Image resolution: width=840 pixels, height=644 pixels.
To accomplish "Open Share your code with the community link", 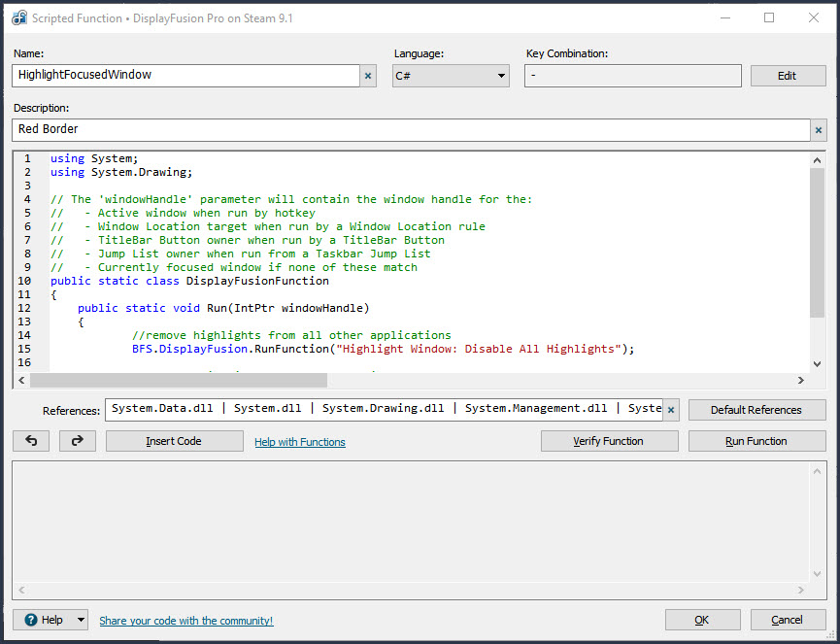I will (x=186, y=621).
